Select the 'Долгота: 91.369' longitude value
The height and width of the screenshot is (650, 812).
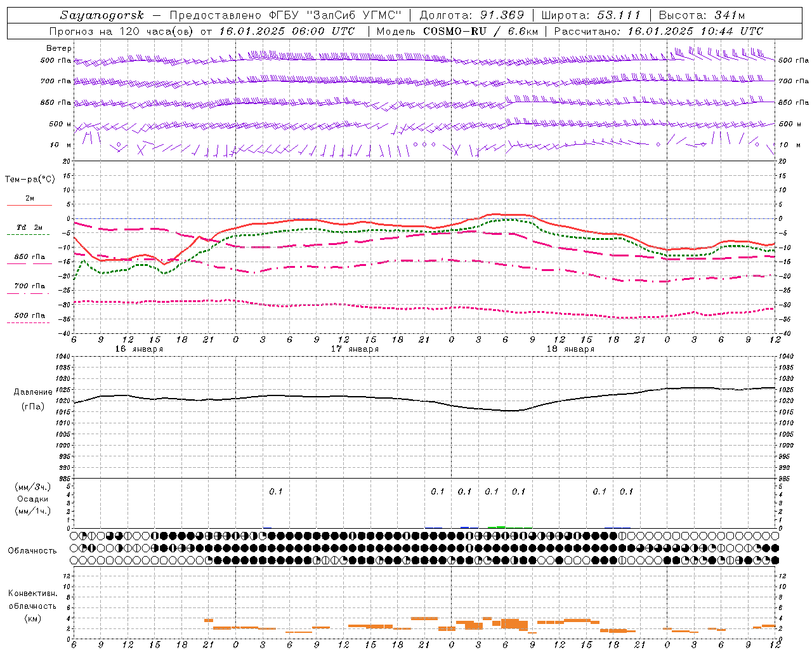pyautogui.click(x=472, y=15)
